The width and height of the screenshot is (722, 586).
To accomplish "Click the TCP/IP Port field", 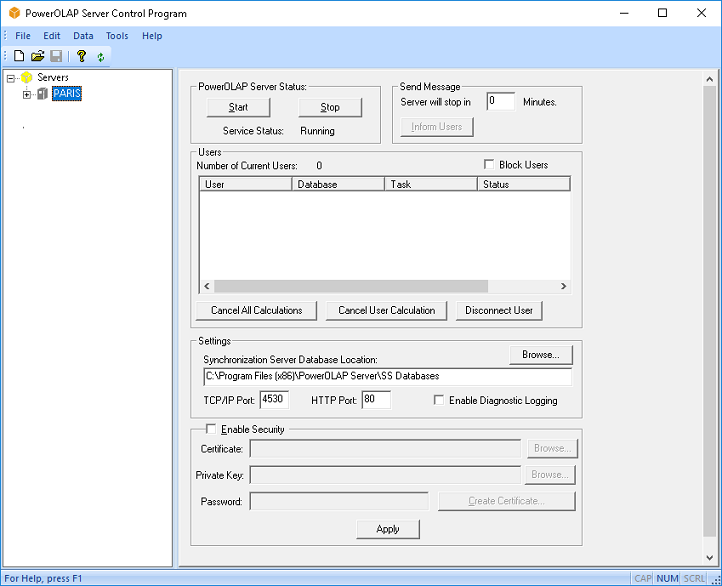I will pos(274,400).
